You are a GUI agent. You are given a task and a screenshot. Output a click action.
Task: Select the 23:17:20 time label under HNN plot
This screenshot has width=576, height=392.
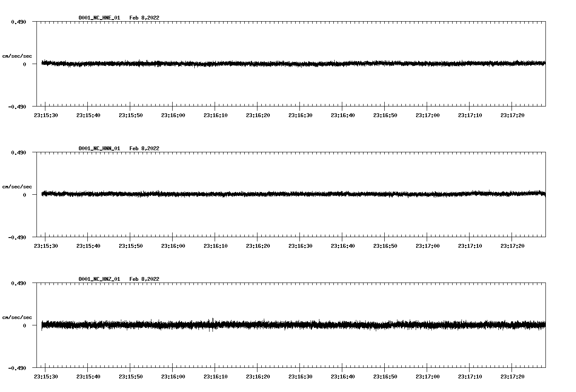[512, 246]
